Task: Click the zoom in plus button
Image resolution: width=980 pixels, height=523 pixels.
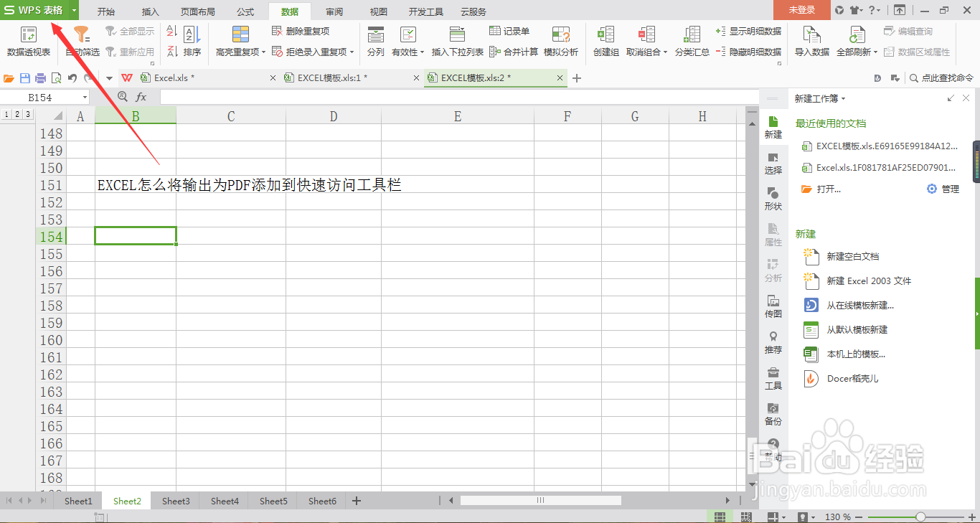Action: [x=971, y=517]
